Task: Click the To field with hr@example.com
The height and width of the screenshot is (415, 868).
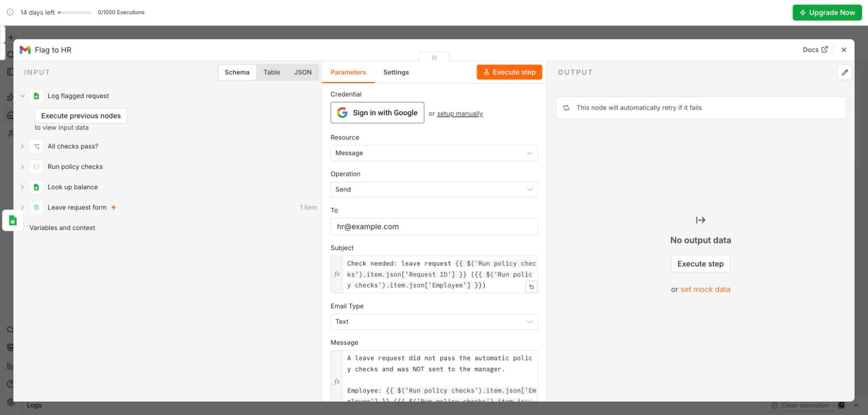Action: [x=434, y=227]
